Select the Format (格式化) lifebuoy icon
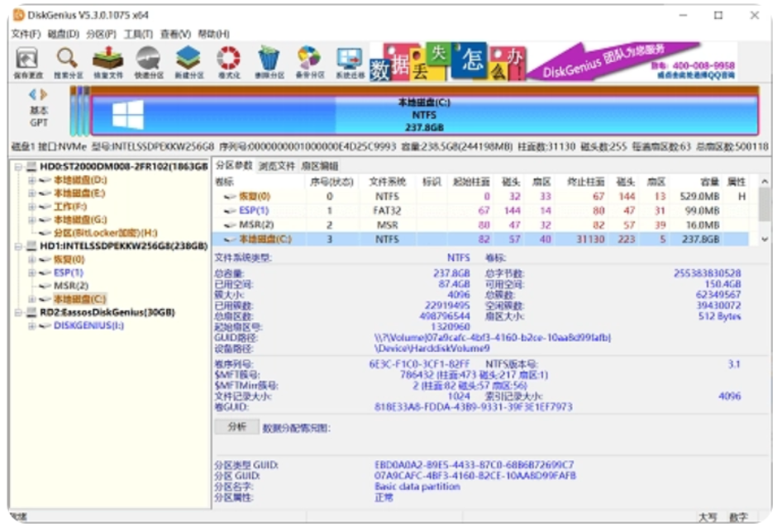The height and width of the screenshot is (532, 782). [229, 62]
